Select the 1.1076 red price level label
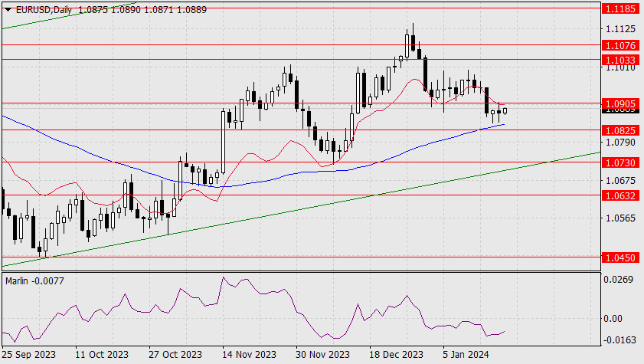The height and width of the screenshot is (364, 644). click(x=620, y=45)
